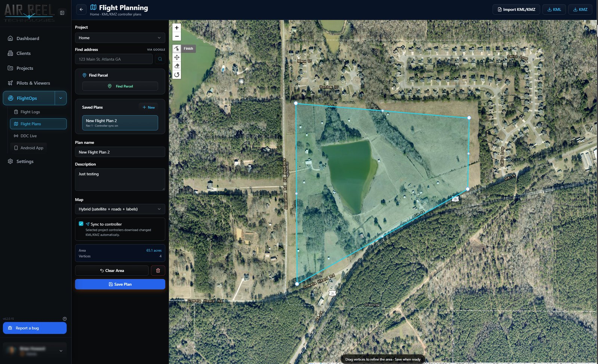Click the map zoom in plus button
This screenshot has width=598, height=364.
[177, 28]
